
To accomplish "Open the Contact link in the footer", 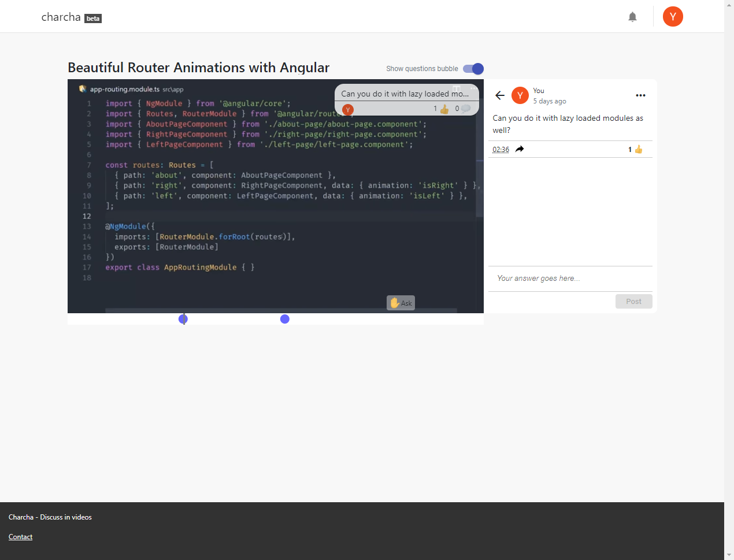I will (20, 537).
